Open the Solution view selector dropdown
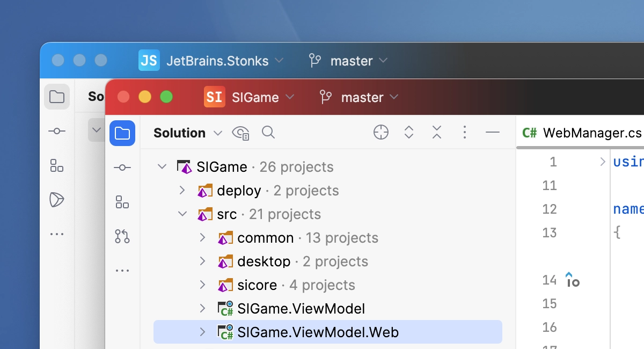This screenshot has width=644, height=349. 188,133
